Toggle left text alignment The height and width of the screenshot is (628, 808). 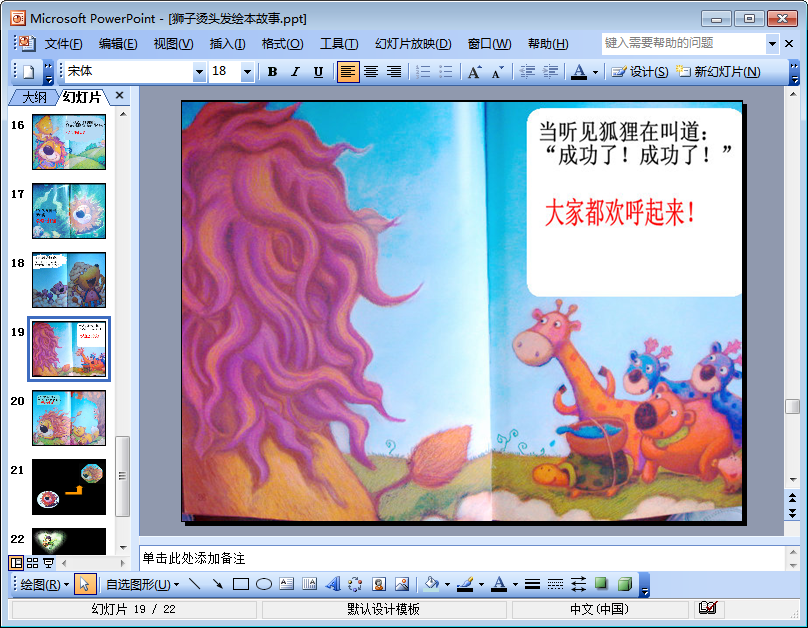(348, 72)
